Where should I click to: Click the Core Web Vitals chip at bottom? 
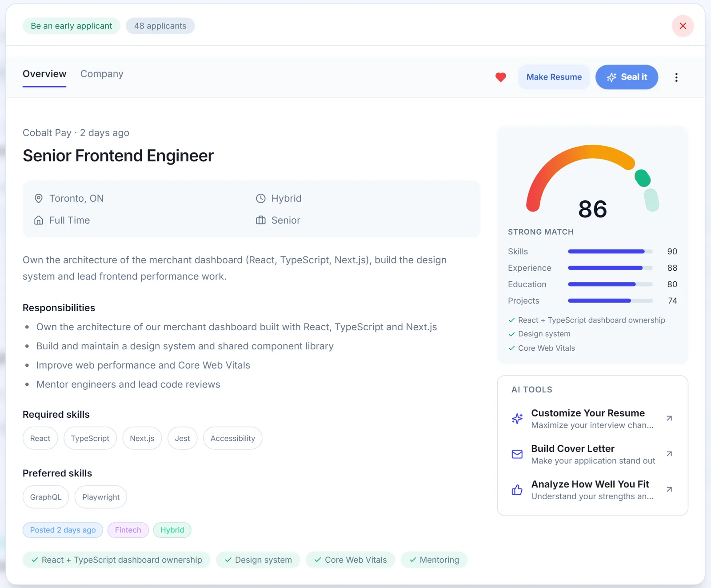tap(350, 560)
